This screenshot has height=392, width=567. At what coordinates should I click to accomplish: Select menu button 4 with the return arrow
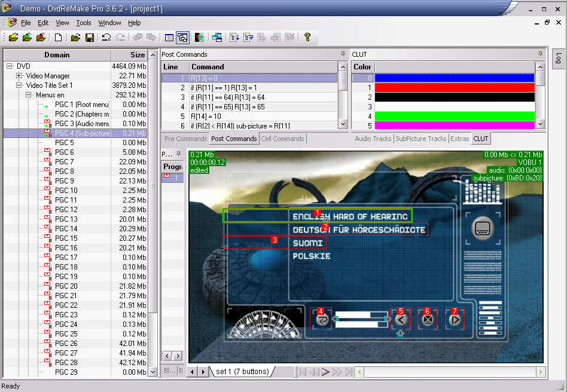321,319
